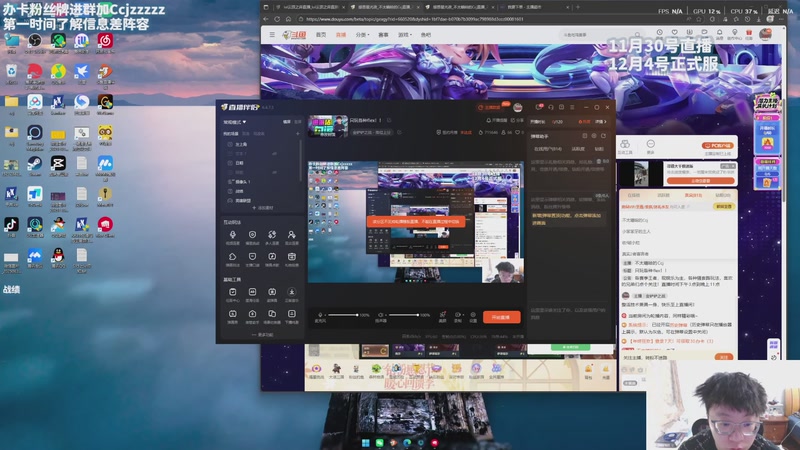
Task: Mute the speaker icon in streaming app
Action: 381,315
